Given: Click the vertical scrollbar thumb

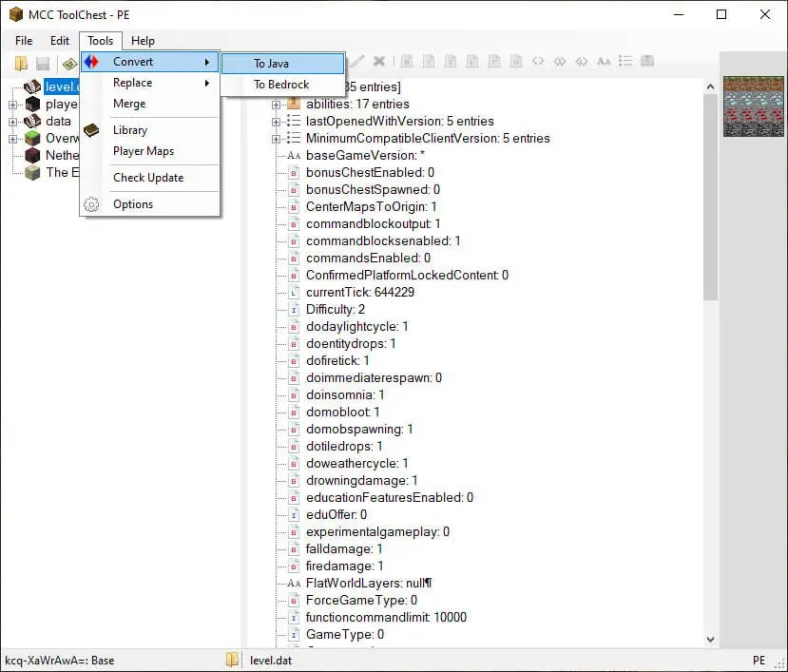Looking at the screenshot, I should point(710,198).
